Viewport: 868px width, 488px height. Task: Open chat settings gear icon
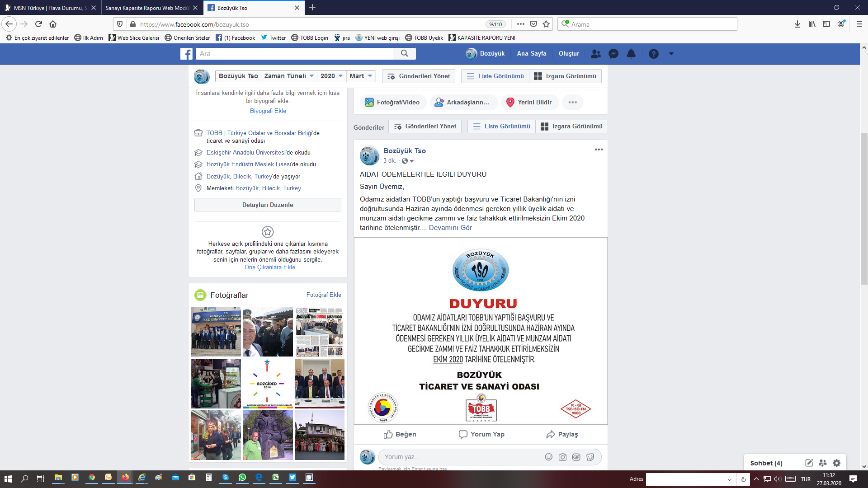coord(836,463)
